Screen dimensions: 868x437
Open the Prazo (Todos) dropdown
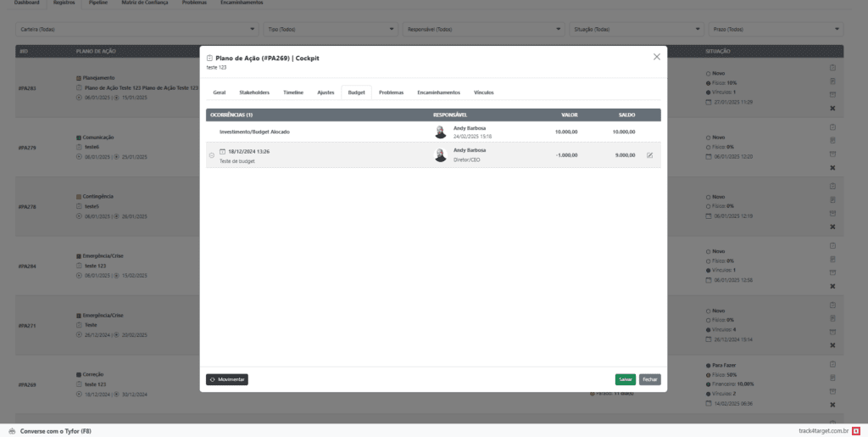(776, 30)
